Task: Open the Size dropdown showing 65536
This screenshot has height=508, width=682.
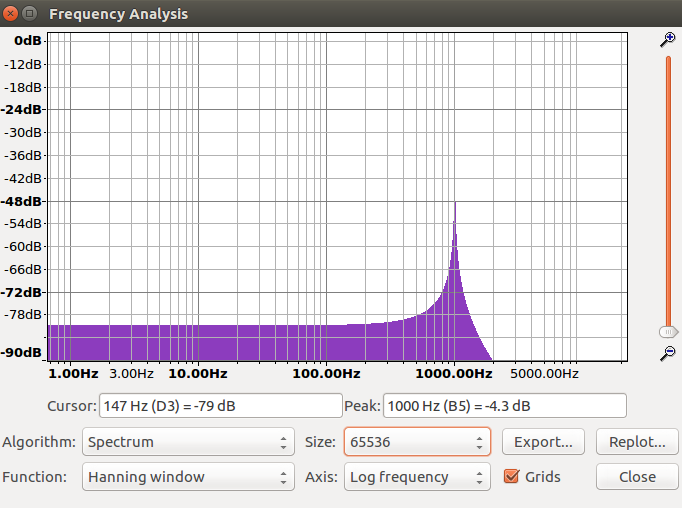Action: coord(416,441)
